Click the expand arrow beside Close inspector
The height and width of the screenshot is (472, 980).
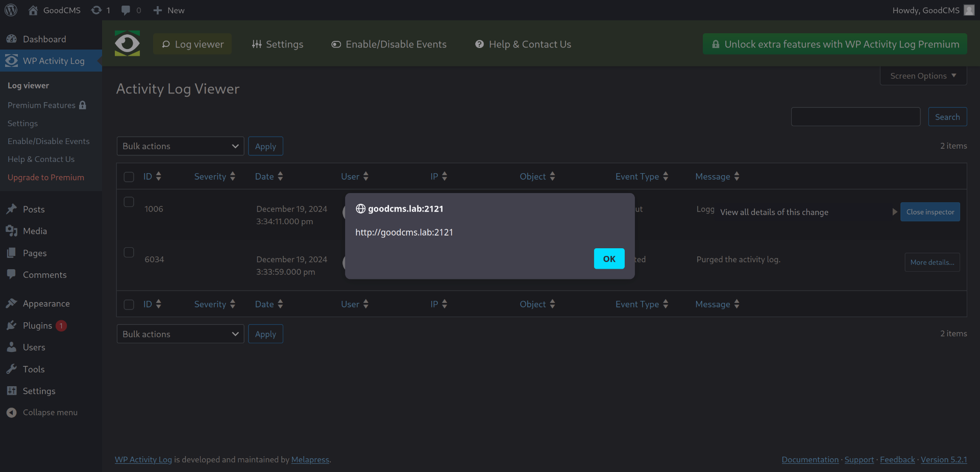coord(894,212)
